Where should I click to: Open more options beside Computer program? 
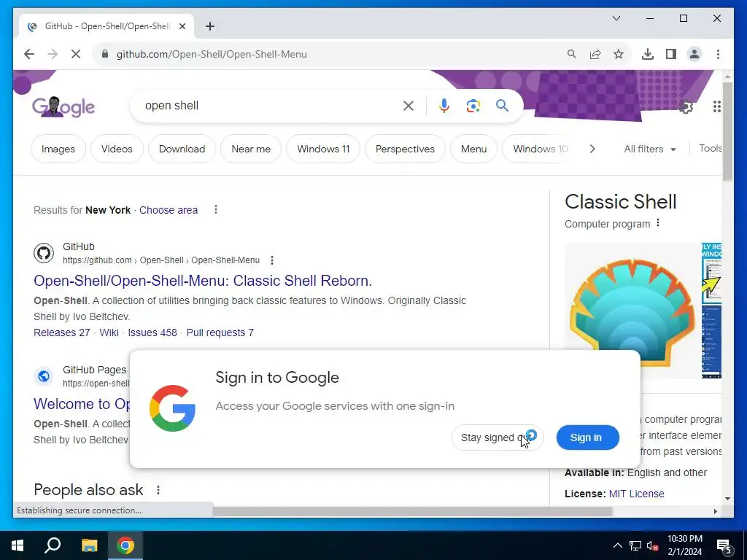[658, 223]
